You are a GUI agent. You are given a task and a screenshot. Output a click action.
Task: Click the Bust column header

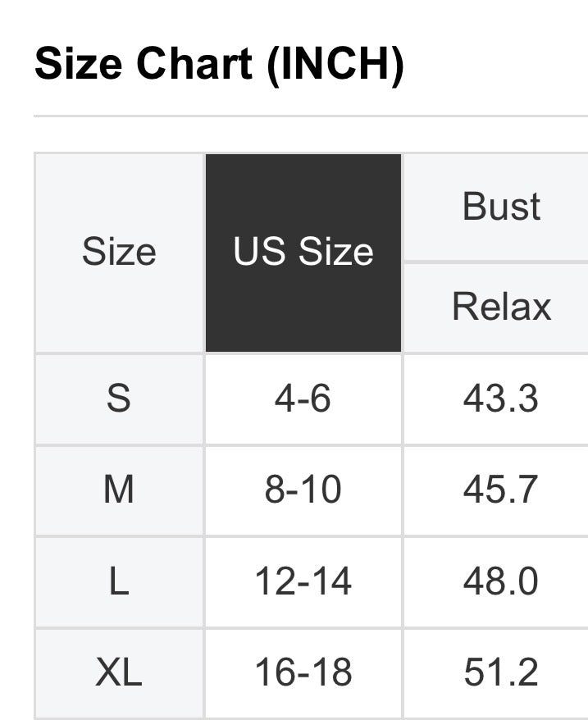[x=501, y=207]
